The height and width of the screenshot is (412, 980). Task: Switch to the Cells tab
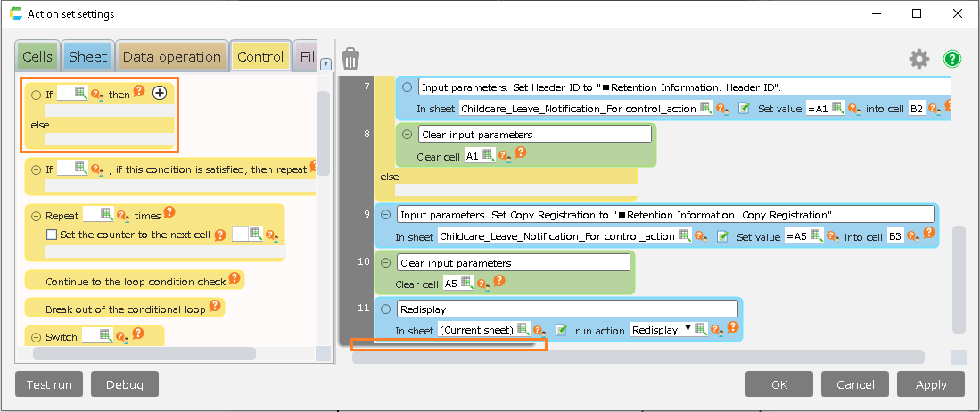37,56
